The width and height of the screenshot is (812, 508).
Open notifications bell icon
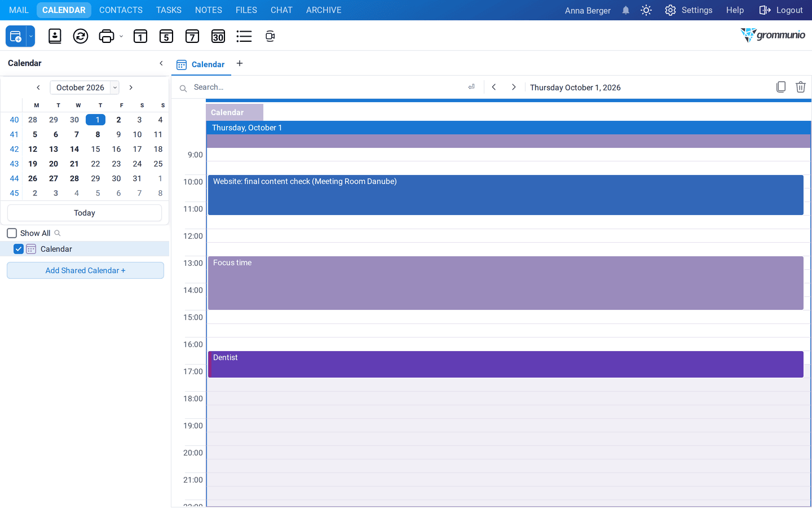626,10
